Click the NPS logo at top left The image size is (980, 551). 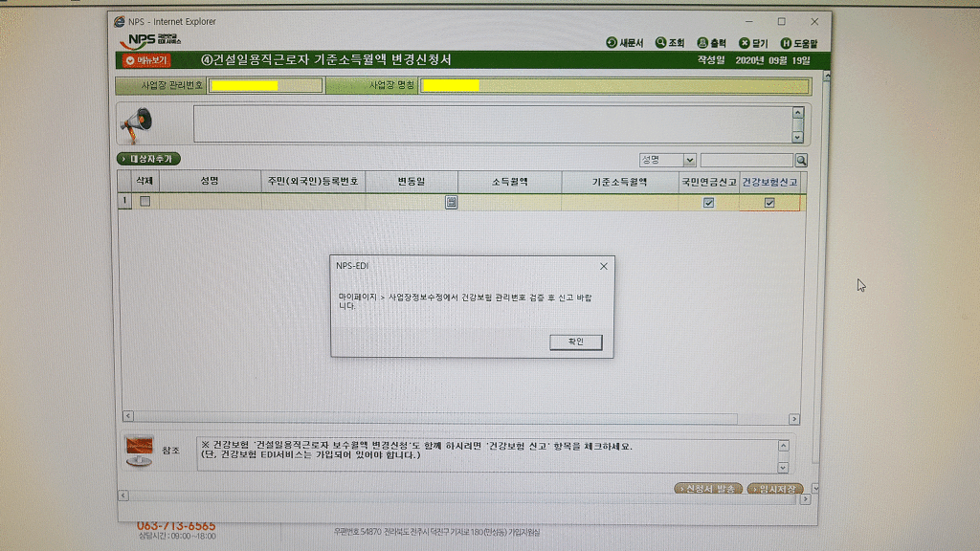(x=152, y=40)
